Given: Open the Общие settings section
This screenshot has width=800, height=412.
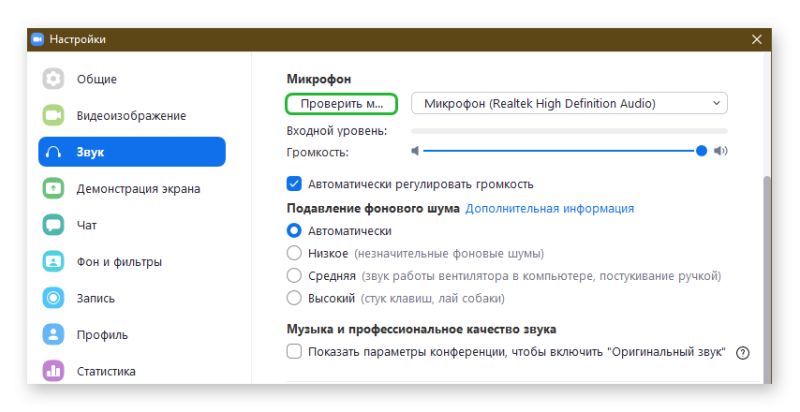Looking at the screenshot, I should pos(132,79).
